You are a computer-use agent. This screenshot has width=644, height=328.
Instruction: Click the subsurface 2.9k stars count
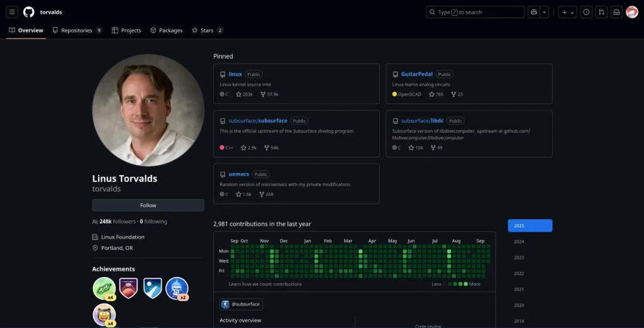[x=249, y=148]
